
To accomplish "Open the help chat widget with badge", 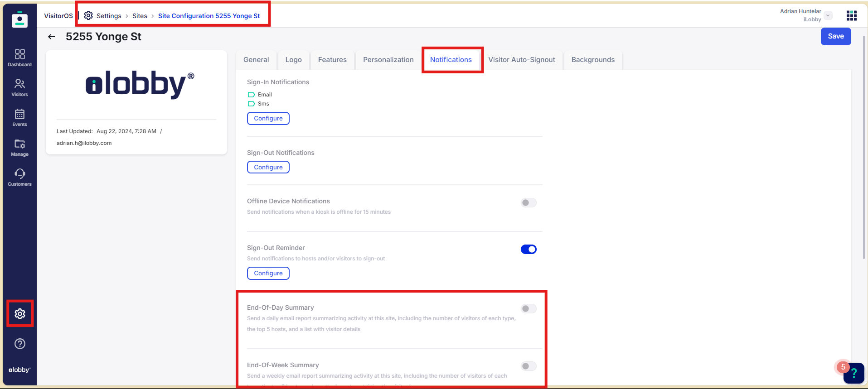I will 854,373.
